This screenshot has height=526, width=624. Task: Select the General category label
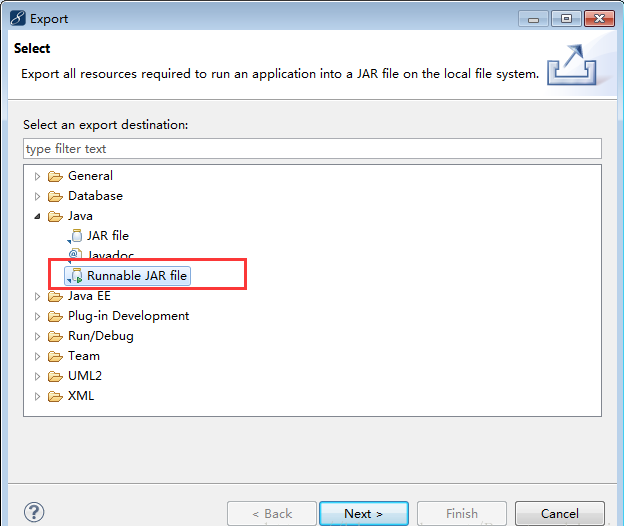90,176
